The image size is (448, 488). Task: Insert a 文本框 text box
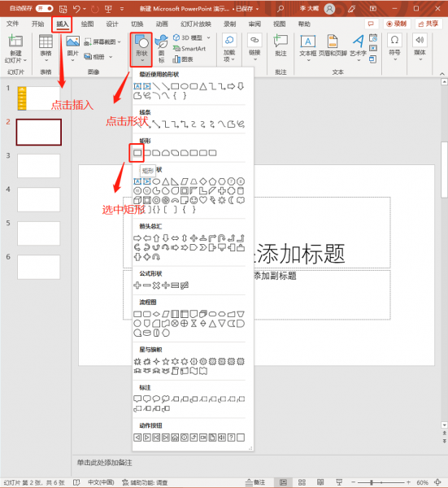[x=307, y=46]
